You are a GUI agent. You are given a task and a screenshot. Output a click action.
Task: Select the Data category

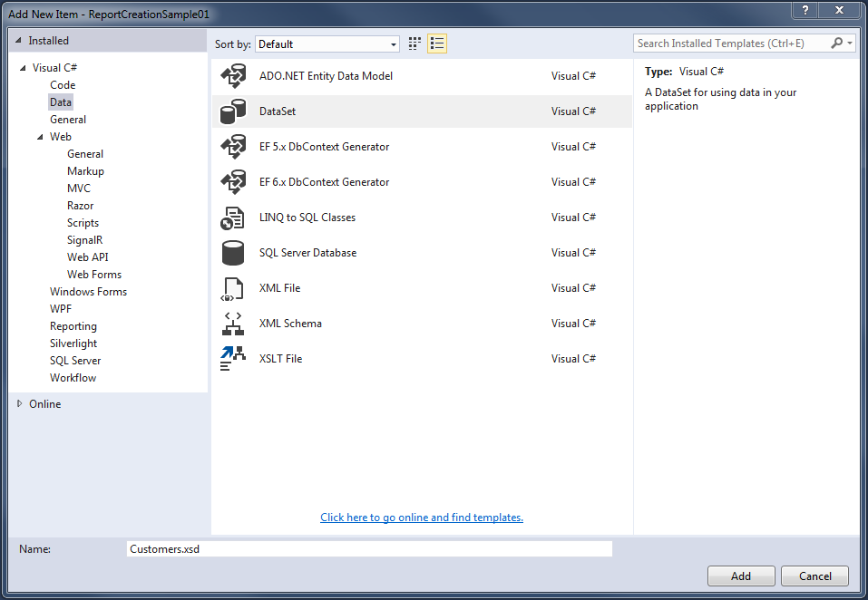pos(61,102)
